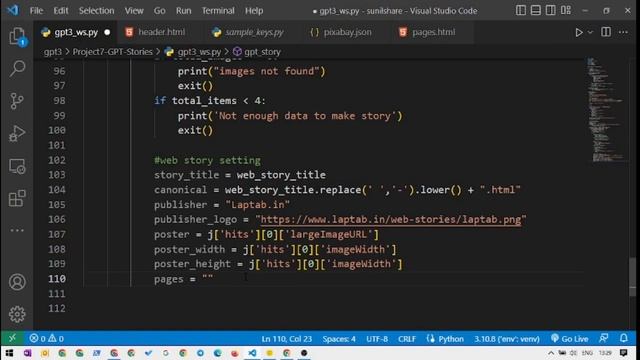640x360 pixels.
Task: Open the View menu
Action: coord(134,11)
